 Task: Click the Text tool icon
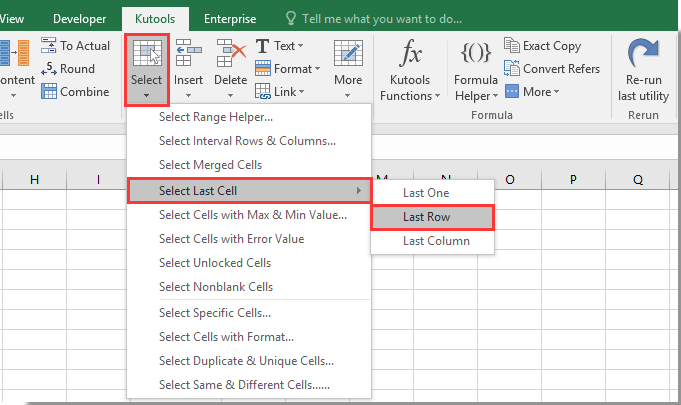(262, 46)
